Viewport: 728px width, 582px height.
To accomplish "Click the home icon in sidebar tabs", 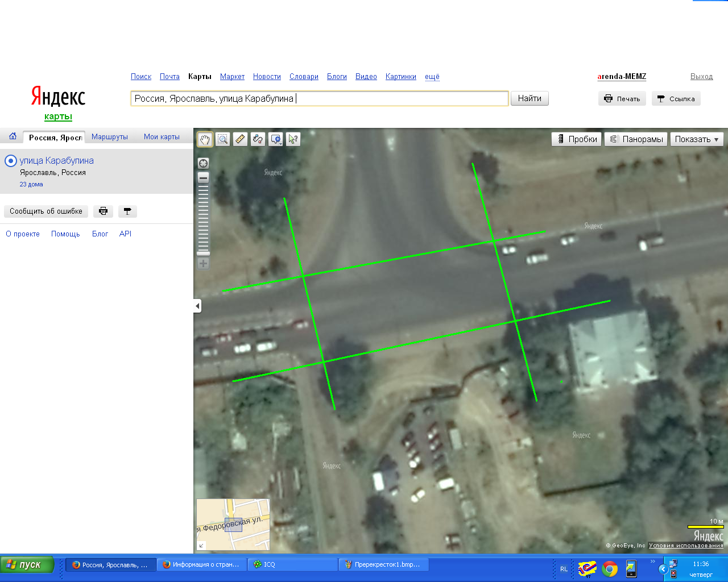I will click(x=13, y=136).
